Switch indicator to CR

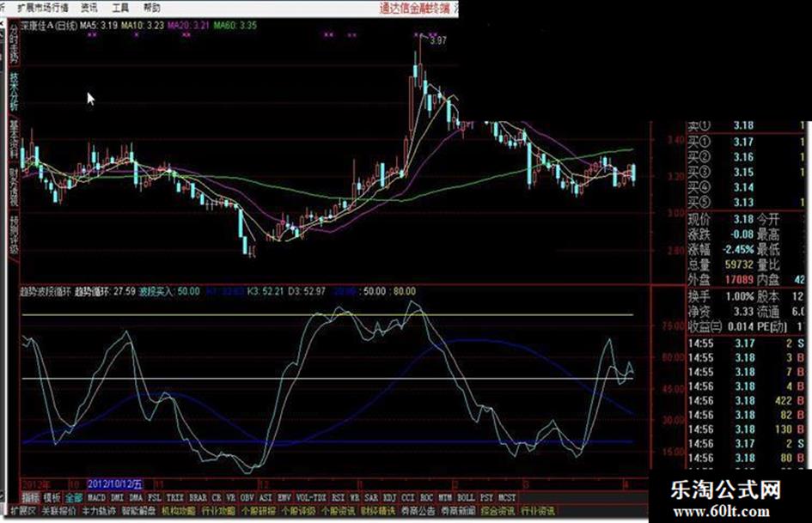click(x=217, y=497)
